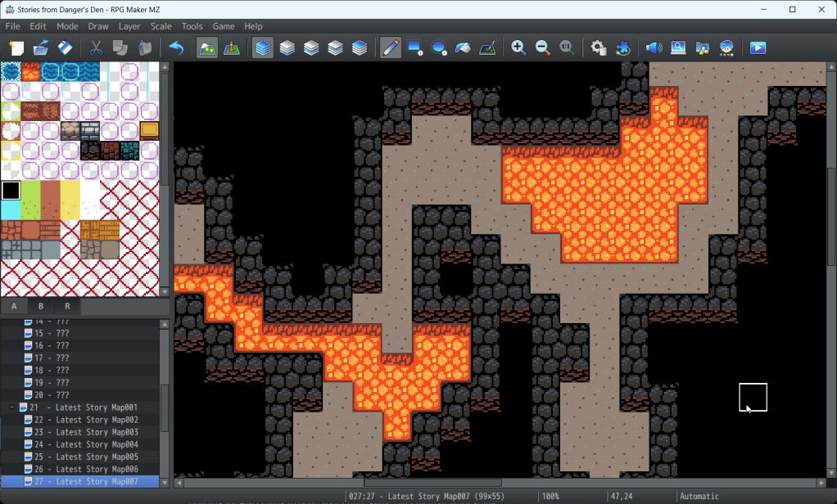Open the Database editor
This screenshot has height=504, width=837.
[x=598, y=48]
